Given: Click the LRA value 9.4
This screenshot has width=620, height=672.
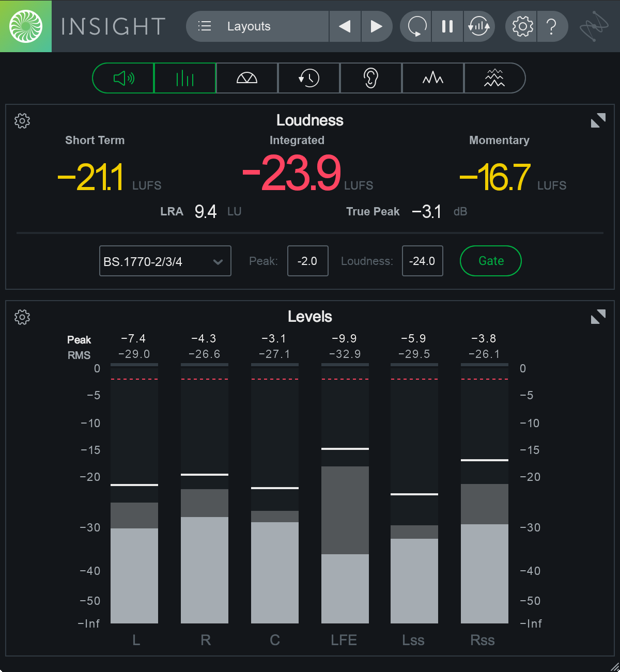Looking at the screenshot, I should 206,212.
